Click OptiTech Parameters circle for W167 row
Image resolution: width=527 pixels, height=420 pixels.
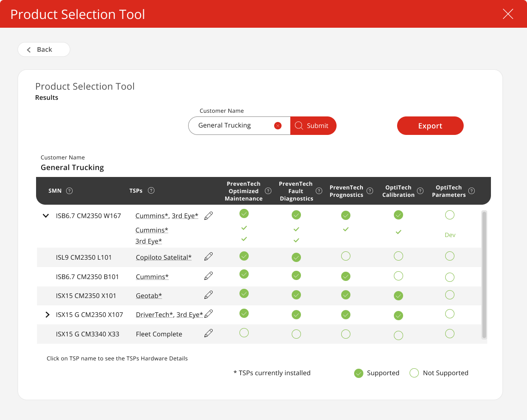point(450,215)
